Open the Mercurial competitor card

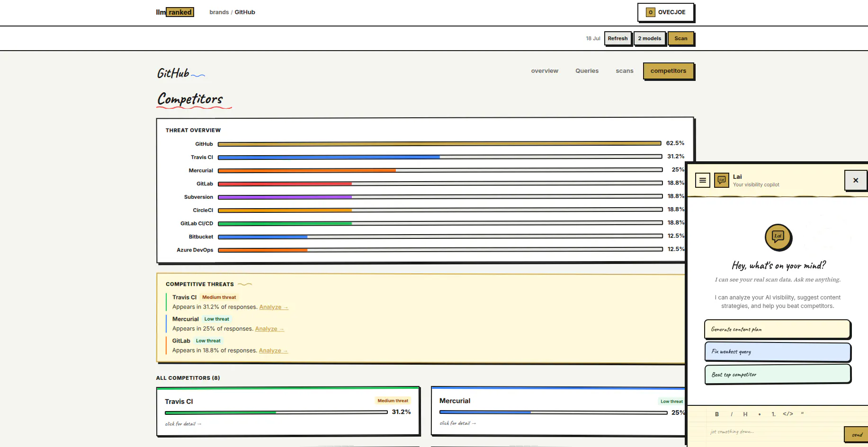[559, 411]
